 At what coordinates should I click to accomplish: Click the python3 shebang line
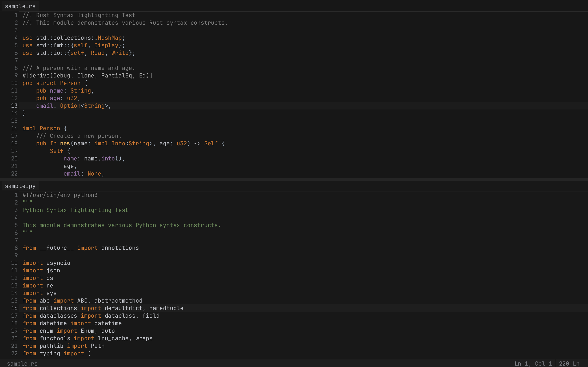coord(60,195)
